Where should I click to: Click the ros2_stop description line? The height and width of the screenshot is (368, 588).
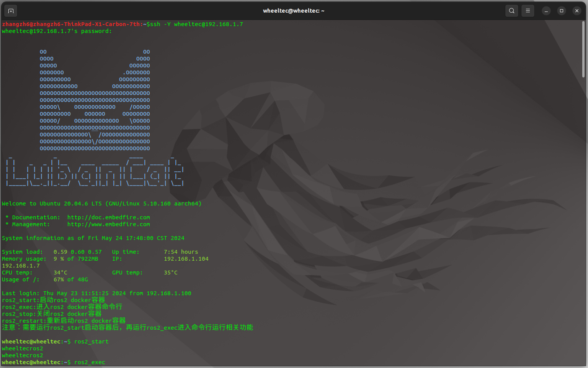coord(52,314)
